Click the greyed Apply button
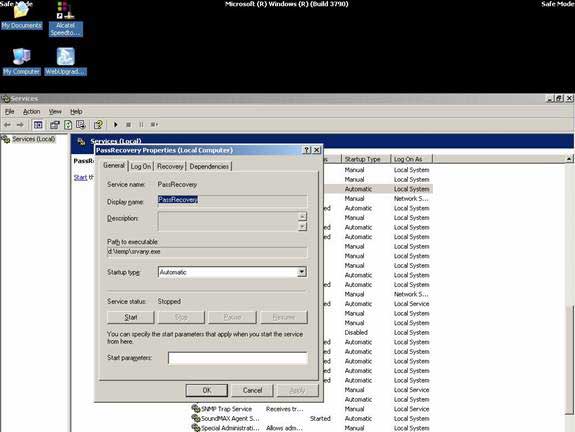 click(x=297, y=391)
